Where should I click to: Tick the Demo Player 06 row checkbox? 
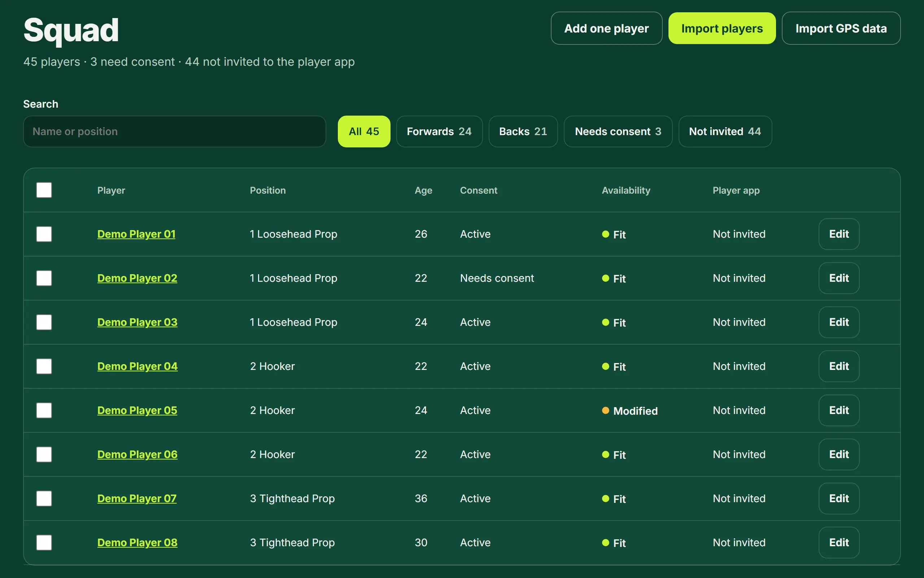[x=44, y=454]
